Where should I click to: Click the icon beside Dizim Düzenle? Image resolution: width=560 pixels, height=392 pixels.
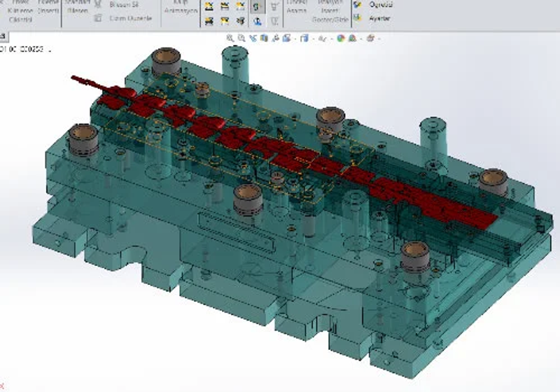[x=98, y=18]
